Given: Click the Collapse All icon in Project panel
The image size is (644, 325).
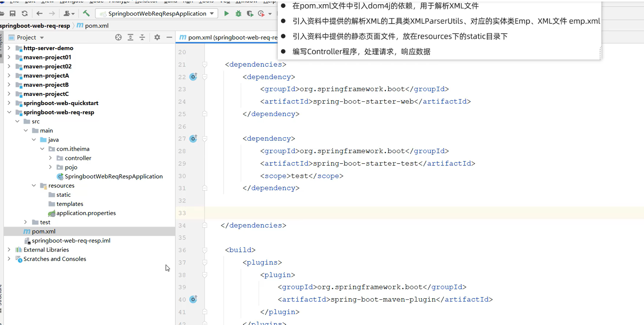Looking at the screenshot, I should 142,37.
